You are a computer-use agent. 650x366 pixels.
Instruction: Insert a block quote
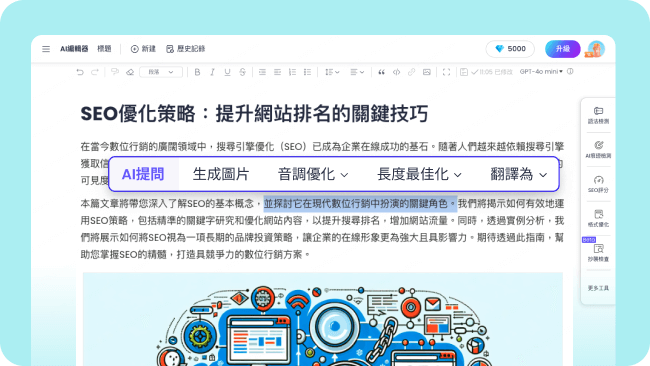pos(381,72)
